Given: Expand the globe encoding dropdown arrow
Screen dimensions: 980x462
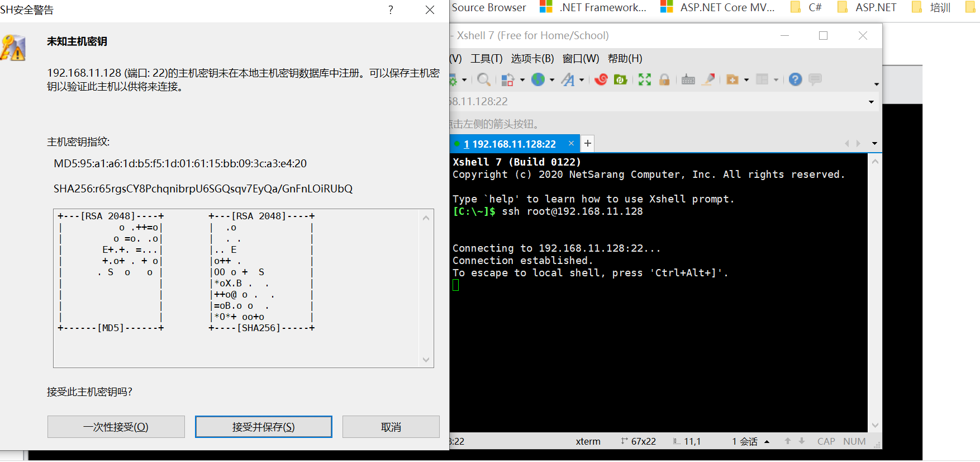Looking at the screenshot, I should coord(552,80).
